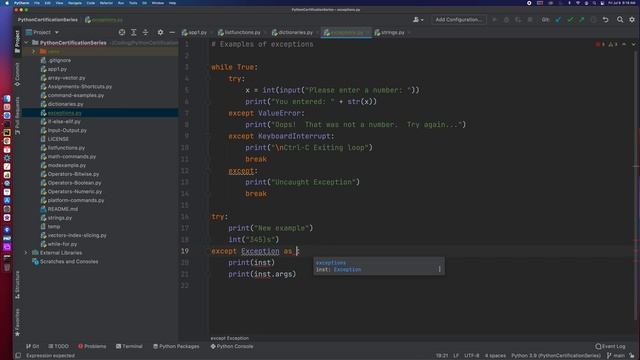Open the Navigate menu in menu bar
This screenshot has width=640, height=360.
click(x=75, y=3)
